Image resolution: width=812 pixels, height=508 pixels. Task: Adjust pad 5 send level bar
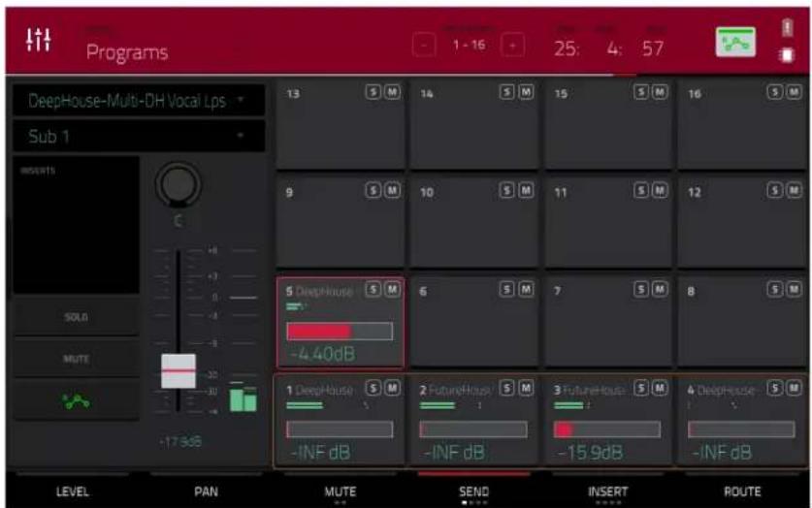click(340, 332)
